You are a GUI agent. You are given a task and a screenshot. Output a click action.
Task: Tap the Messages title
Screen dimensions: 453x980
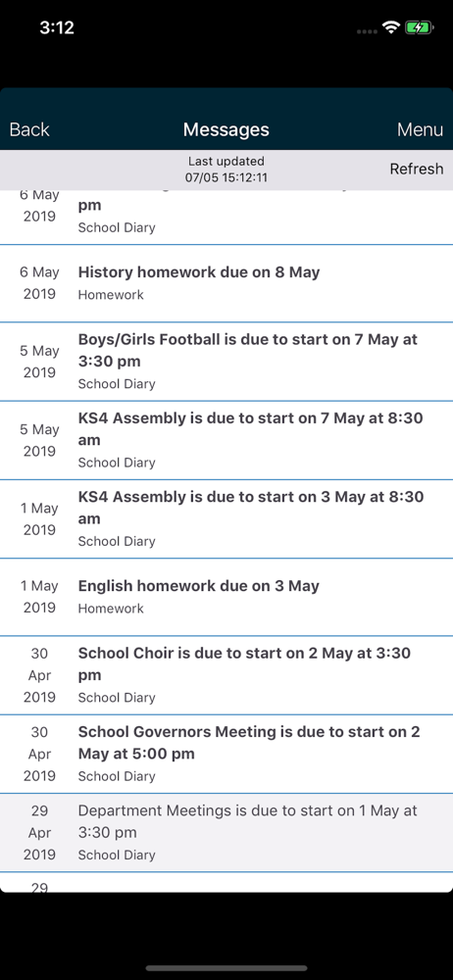(226, 129)
